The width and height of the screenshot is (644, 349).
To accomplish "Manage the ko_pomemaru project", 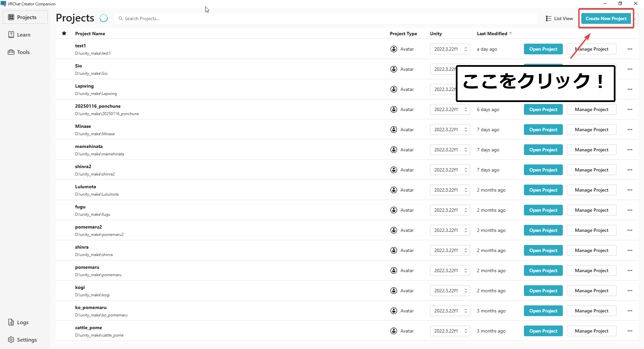I will pyautogui.click(x=591, y=311).
